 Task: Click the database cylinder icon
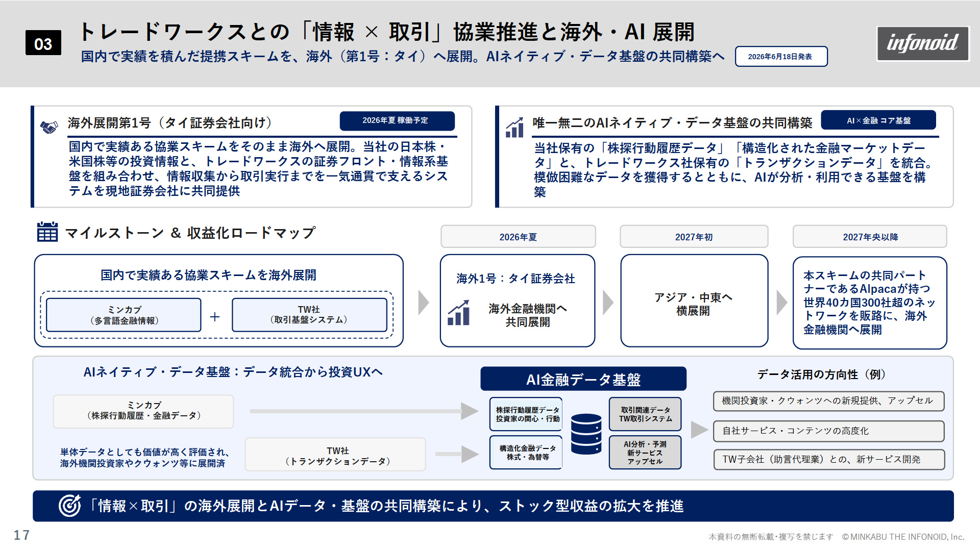click(586, 434)
